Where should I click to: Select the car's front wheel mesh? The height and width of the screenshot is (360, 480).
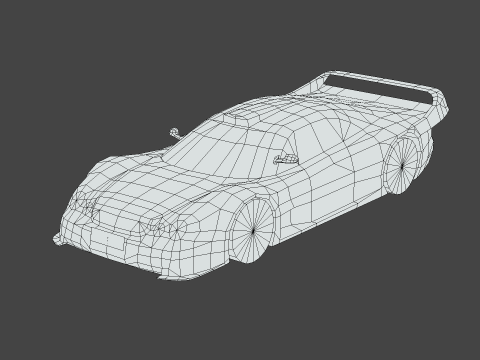coord(252,230)
